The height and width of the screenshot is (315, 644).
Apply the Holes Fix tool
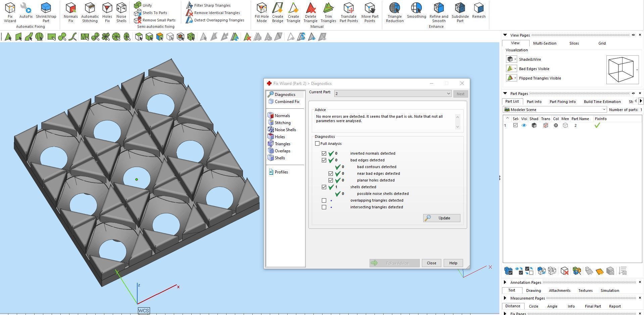click(107, 12)
